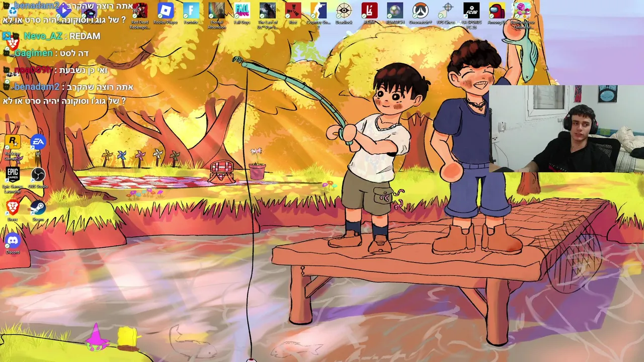This screenshot has width=644, height=362.
Task: Open the Discord desktop icon
Action: coord(13,243)
